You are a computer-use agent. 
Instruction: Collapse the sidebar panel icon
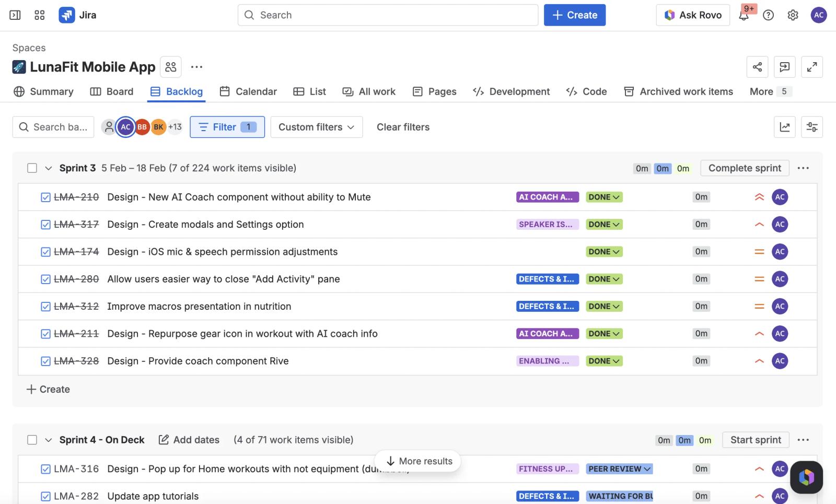pos(15,15)
